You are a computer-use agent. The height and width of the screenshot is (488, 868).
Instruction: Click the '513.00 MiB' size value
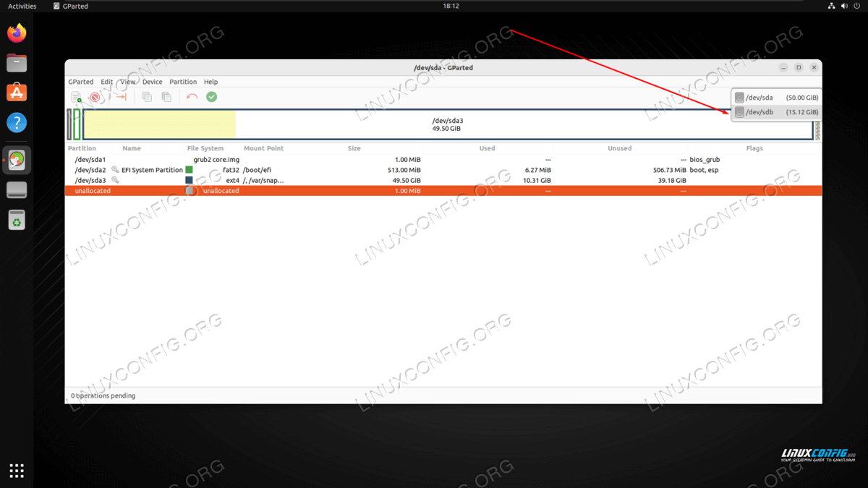pos(403,170)
